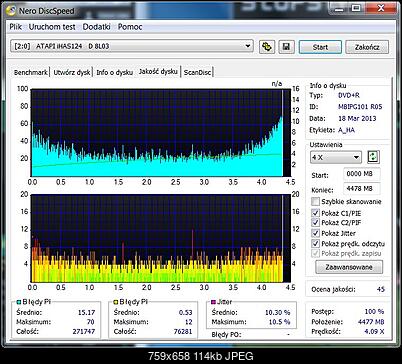402x364 pixels.
Task: Click the Koniec field showing 4478 MB
Action: (x=362, y=189)
